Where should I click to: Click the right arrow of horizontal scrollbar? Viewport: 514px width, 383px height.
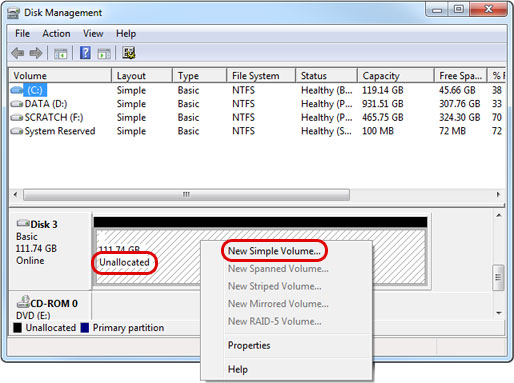coord(498,194)
